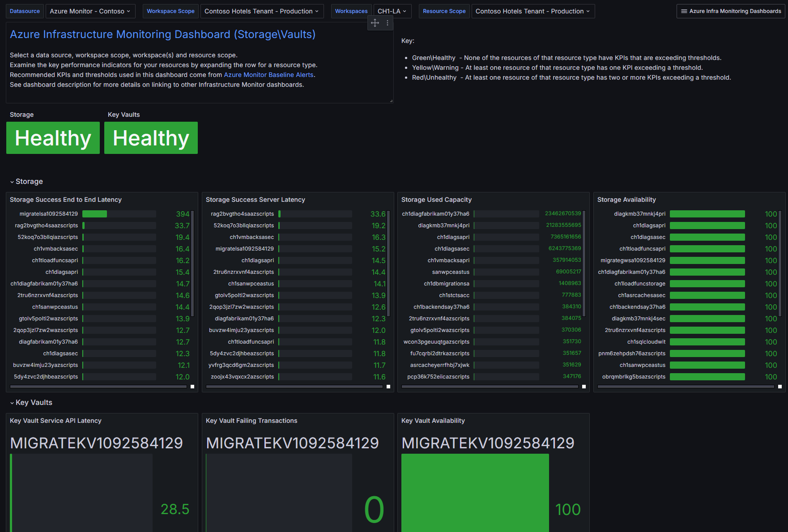
Task: Select the 0 Key Vault failing transactions value
Action: pyautogui.click(x=374, y=510)
